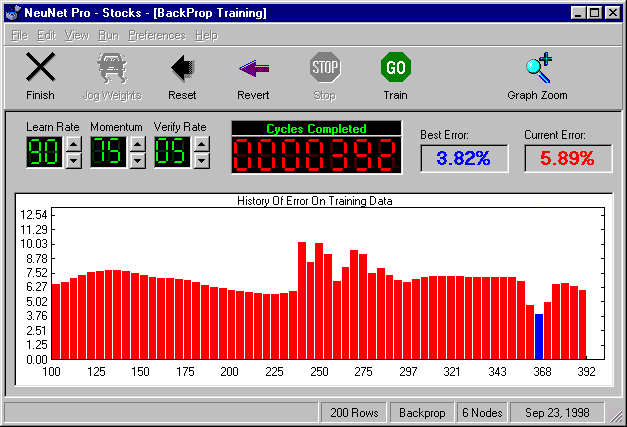The width and height of the screenshot is (627, 427).
Task: Click the Backprop status bar panel
Action: pyautogui.click(x=421, y=412)
